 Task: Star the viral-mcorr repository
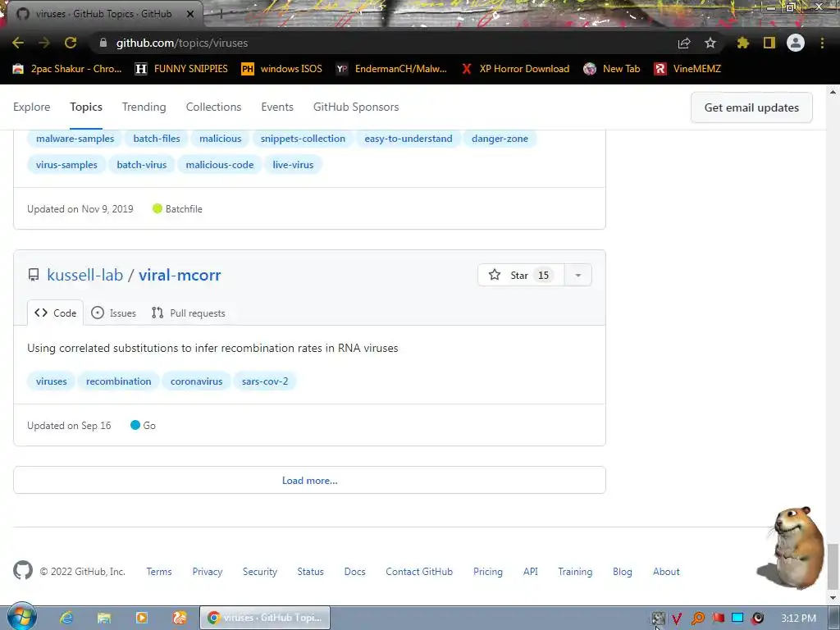pos(521,275)
